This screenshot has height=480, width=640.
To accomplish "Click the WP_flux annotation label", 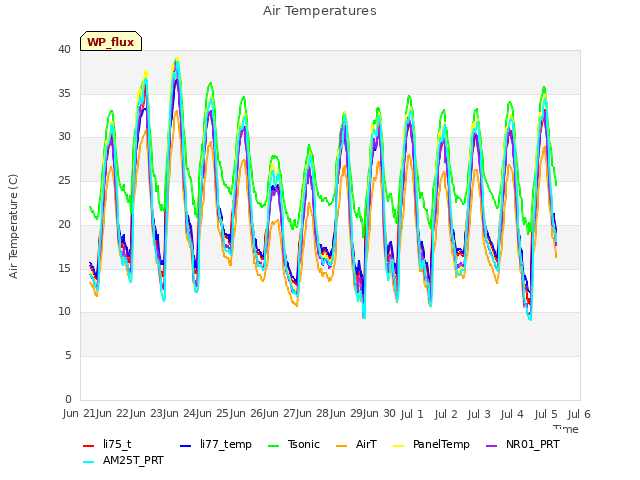I will click(x=111, y=42).
